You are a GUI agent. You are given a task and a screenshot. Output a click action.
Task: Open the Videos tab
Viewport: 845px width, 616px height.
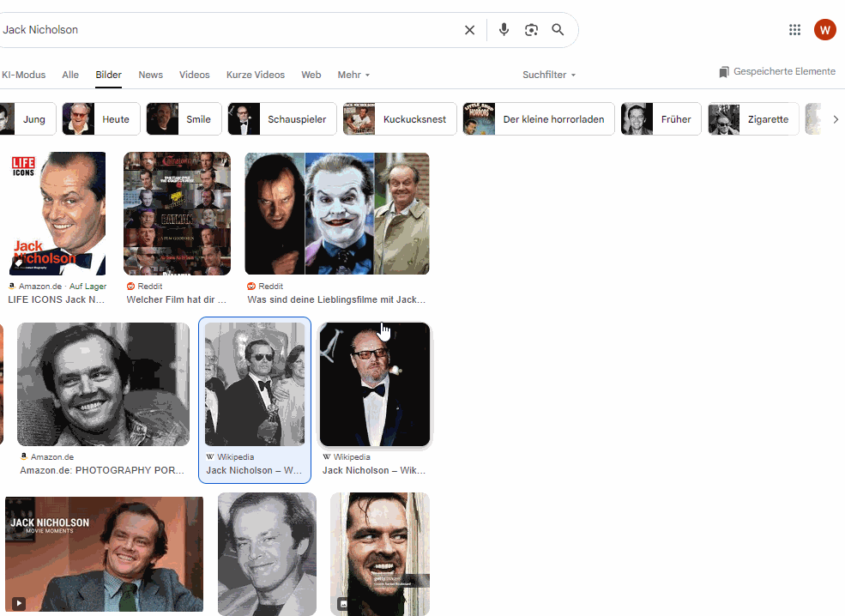[x=194, y=75]
